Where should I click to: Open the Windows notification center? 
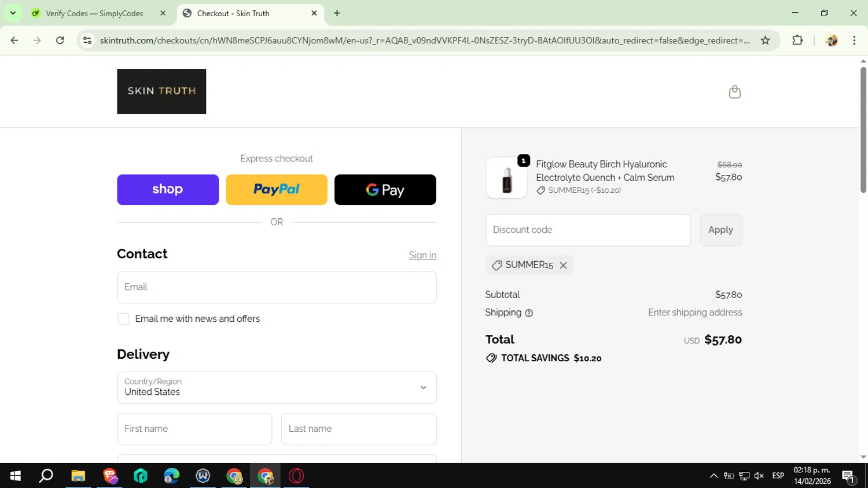coord(849,477)
